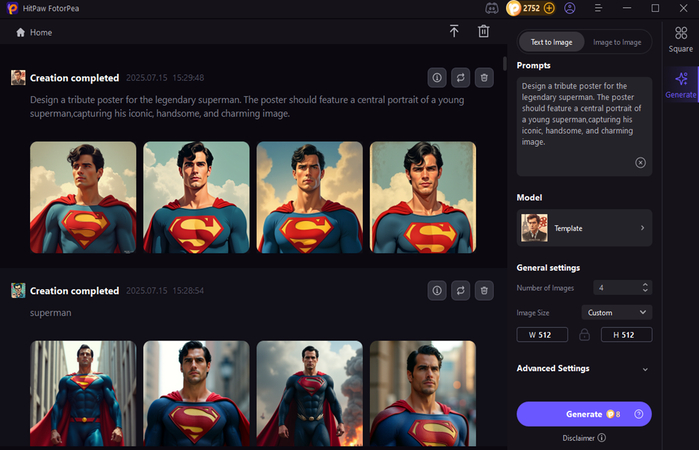Open the Disclaimer info icon
The width and height of the screenshot is (699, 450).
[x=601, y=438]
